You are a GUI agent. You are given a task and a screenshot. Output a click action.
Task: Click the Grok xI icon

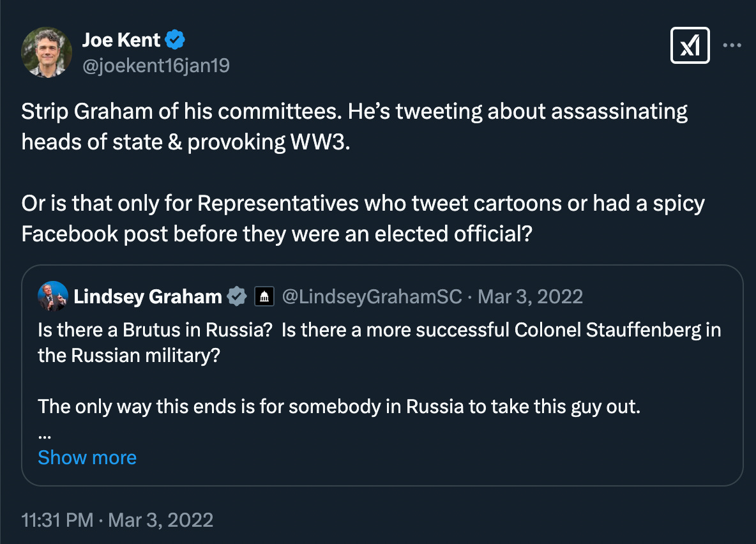pyautogui.click(x=690, y=46)
